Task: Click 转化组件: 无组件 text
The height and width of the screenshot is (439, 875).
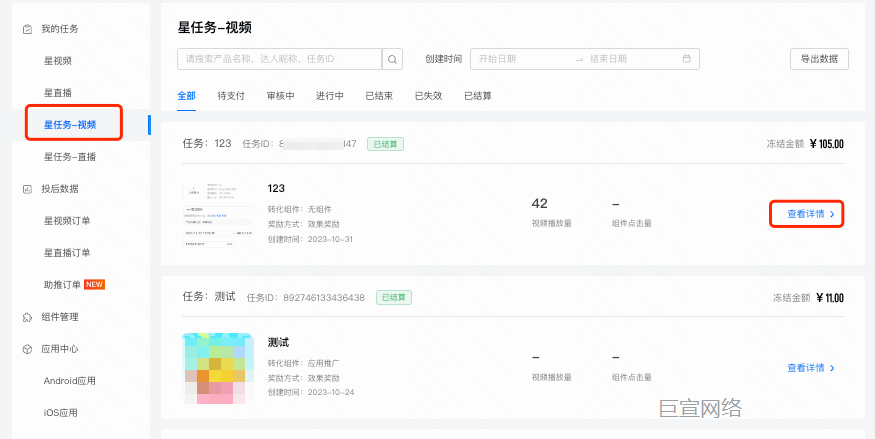Action: click(x=300, y=210)
